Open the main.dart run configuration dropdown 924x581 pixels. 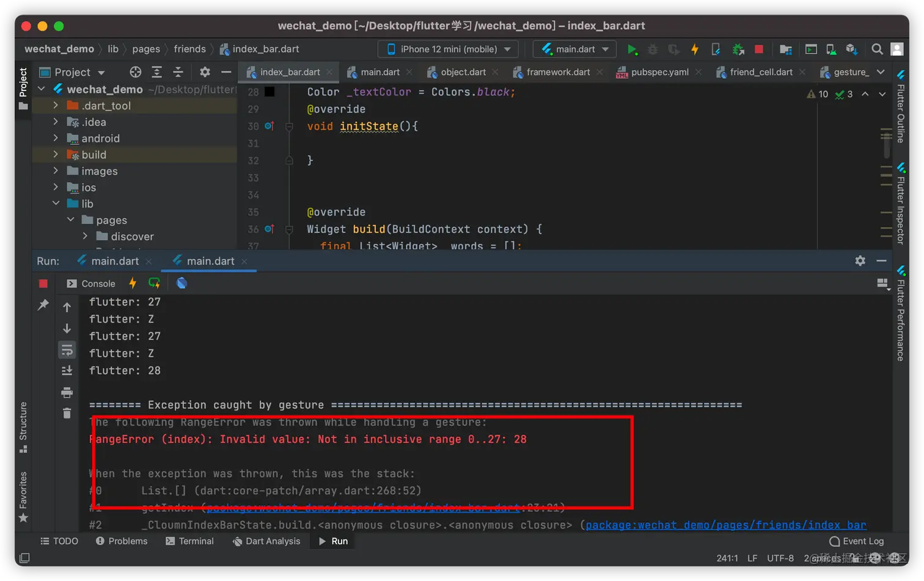click(x=574, y=49)
